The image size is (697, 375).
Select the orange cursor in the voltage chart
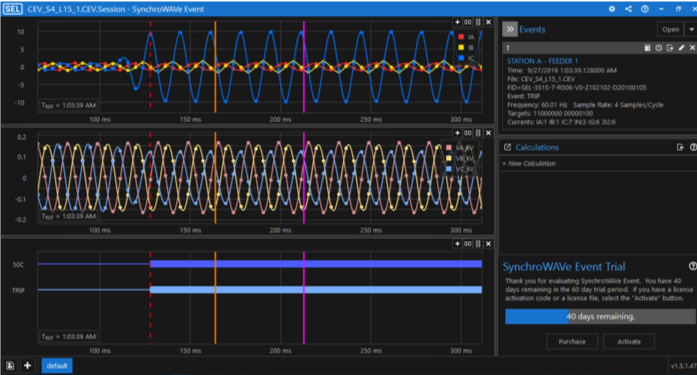215,178
